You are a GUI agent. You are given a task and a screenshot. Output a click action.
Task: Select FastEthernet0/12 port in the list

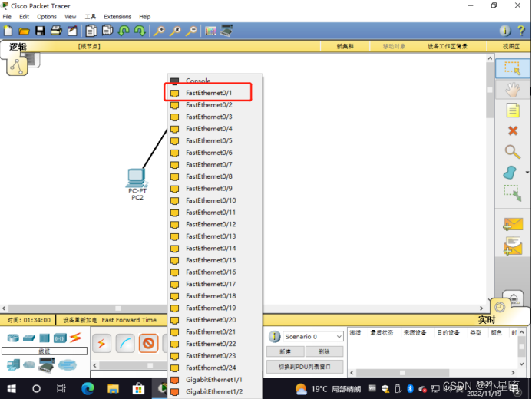(x=215, y=224)
